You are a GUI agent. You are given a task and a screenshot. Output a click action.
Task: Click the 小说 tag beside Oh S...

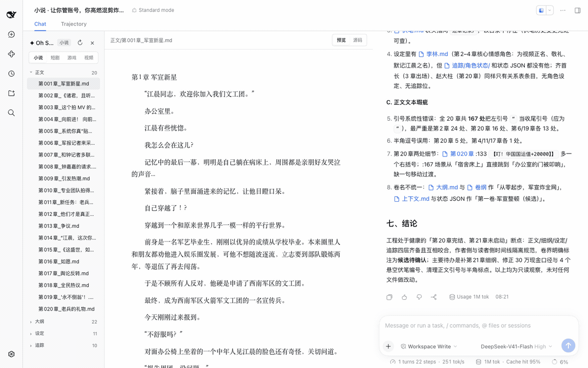[x=64, y=43]
